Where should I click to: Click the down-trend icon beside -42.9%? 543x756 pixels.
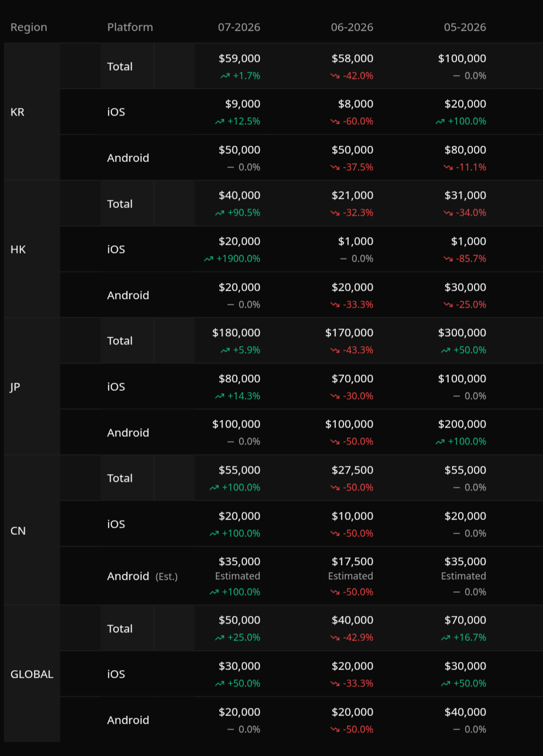click(x=335, y=638)
